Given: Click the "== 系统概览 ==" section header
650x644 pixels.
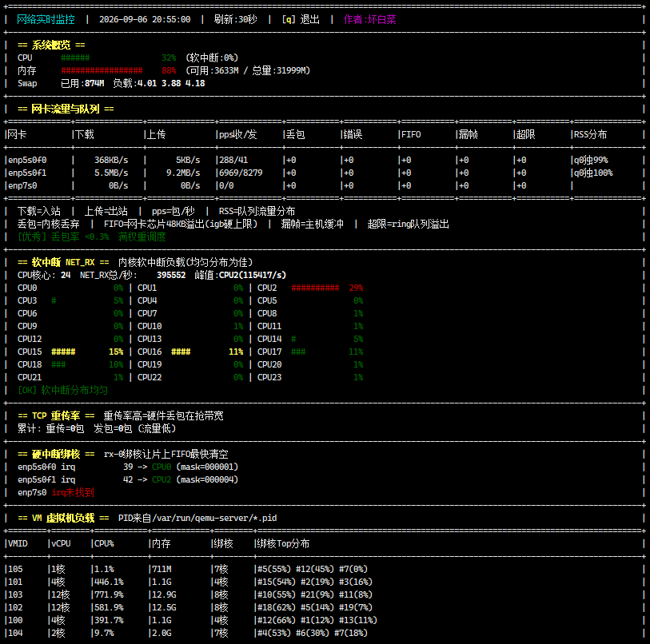Looking at the screenshot, I should pyautogui.click(x=51, y=46).
